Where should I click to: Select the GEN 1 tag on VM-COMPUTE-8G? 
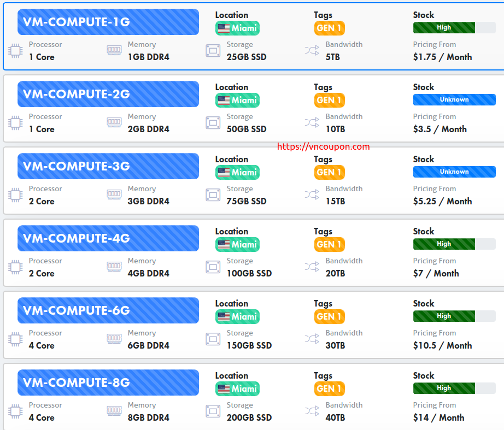pyautogui.click(x=330, y=388)
